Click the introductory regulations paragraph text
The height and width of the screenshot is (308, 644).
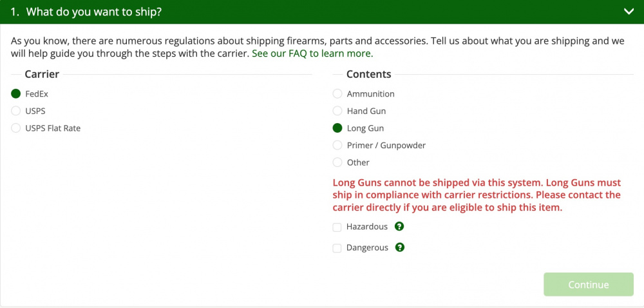pos(317,47)
